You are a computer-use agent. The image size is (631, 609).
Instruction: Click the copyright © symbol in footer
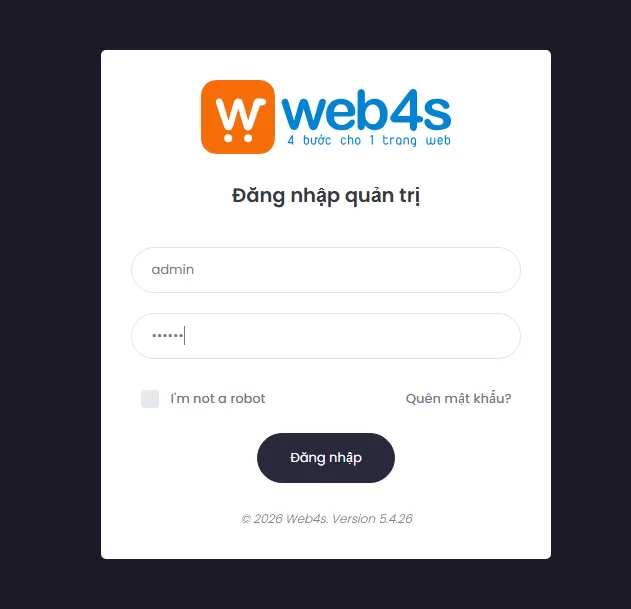point(246,519)
